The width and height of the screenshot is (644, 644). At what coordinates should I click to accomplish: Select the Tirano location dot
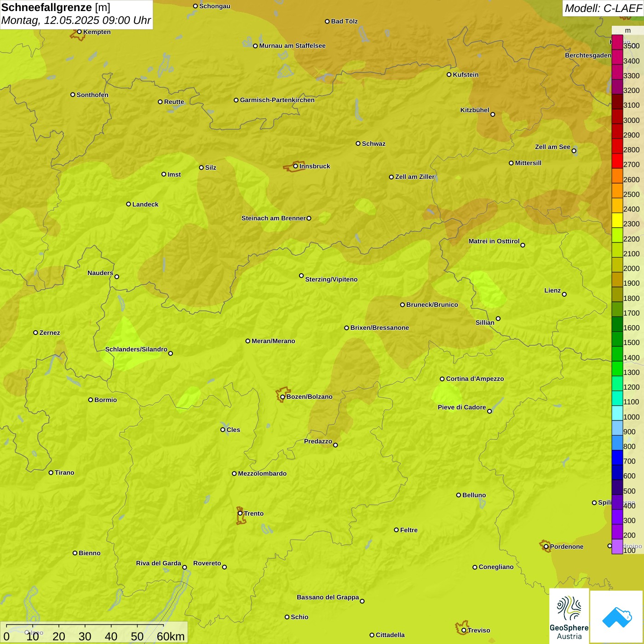coord(51,472)
